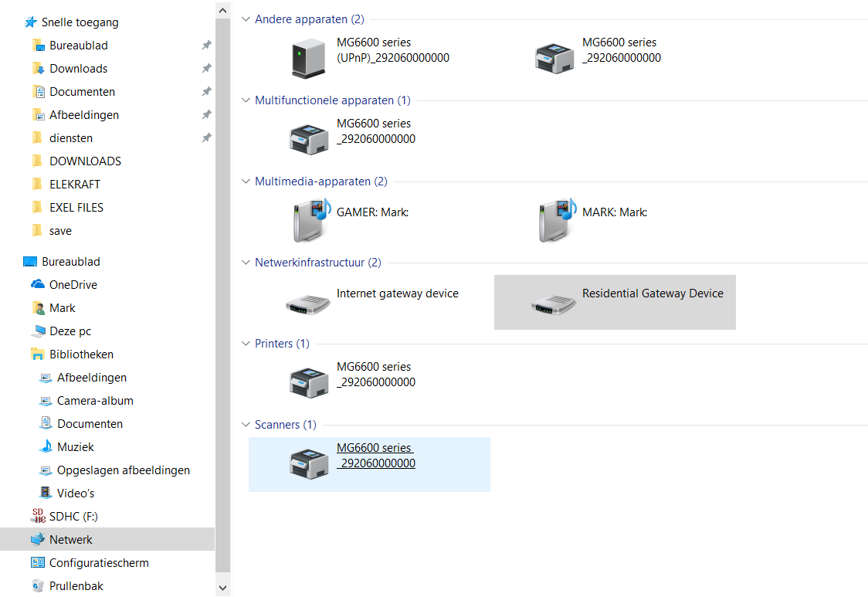
Task: Unpin diensten using its pin icon
Action: [206, 137]
